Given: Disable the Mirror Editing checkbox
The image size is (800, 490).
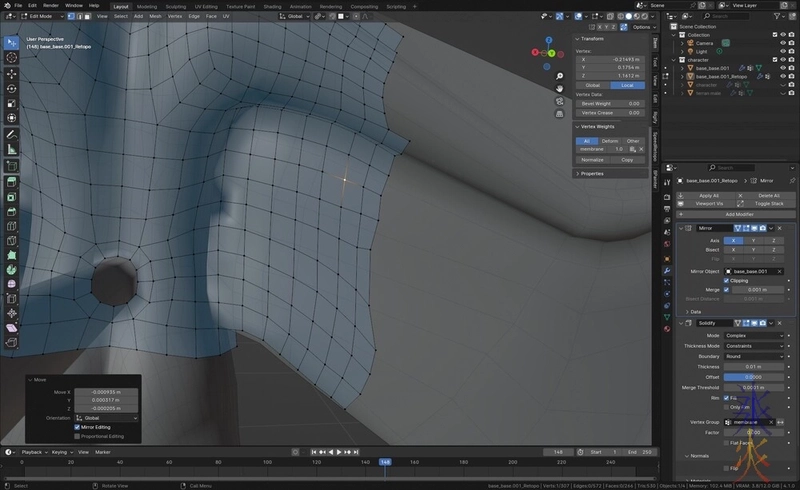Looking at the screenshot, I should click(x=78, y=427).
